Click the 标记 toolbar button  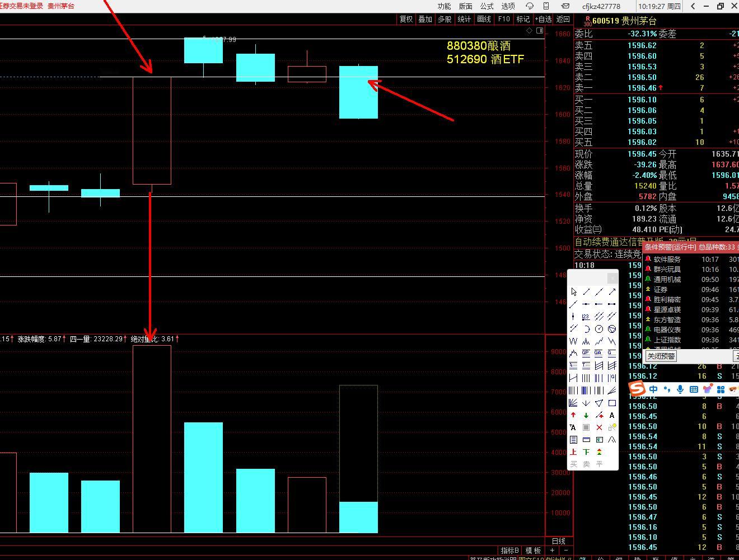tap(523, 19)
